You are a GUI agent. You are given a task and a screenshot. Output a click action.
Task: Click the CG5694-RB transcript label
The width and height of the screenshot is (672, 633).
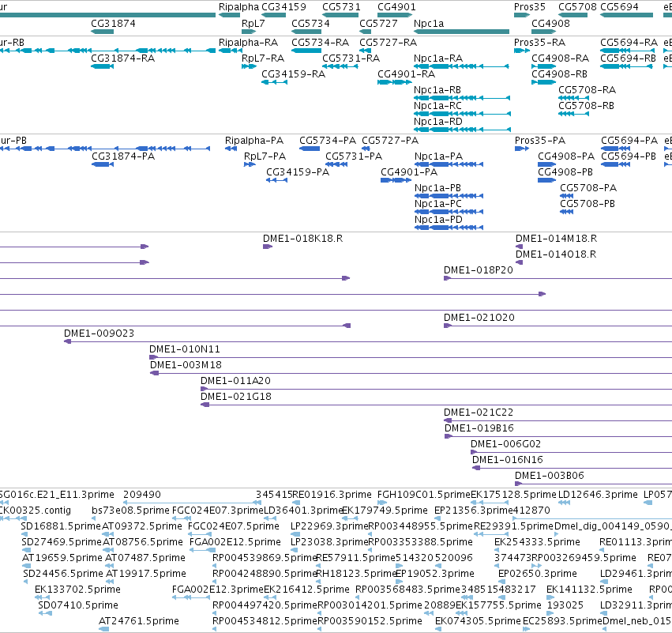pyautogui.click(x=628, y=58)
